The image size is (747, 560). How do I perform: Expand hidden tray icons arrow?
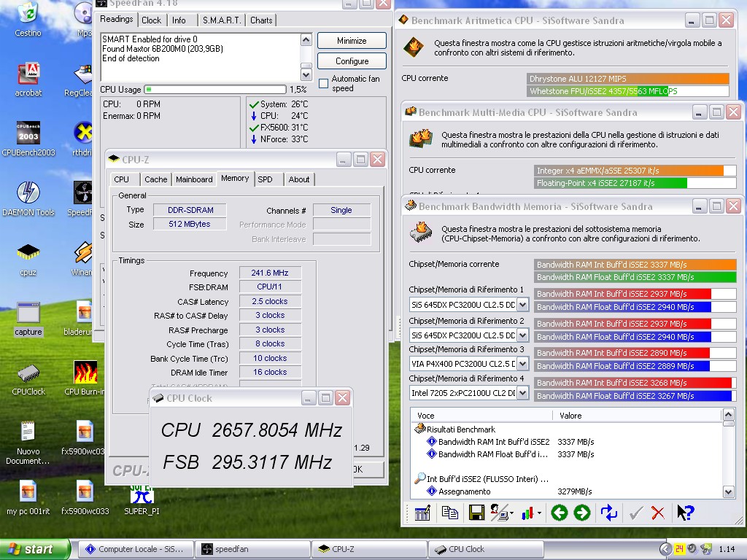pos(665,549)
